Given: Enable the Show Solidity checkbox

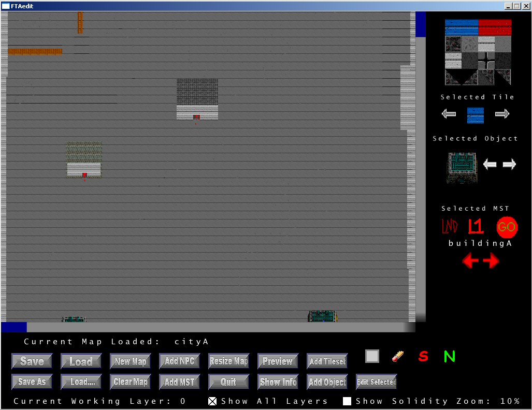Looking at the screenshot, I should [x=347, y=401].
